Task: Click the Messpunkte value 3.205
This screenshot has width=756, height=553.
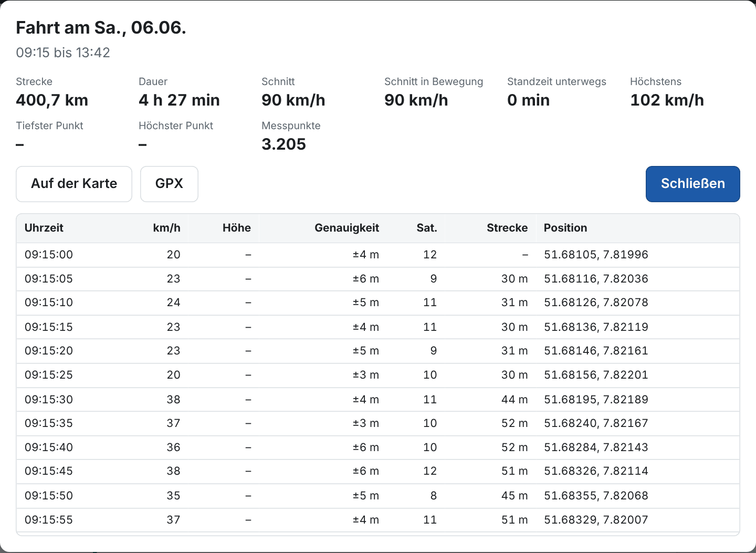Action: point(283,144)
